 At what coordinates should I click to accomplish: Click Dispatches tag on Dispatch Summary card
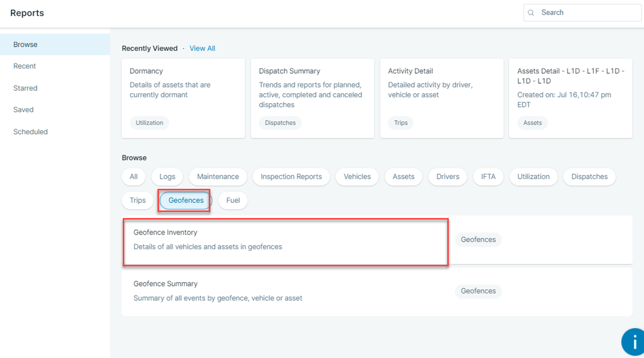click(x=280, y=123)
